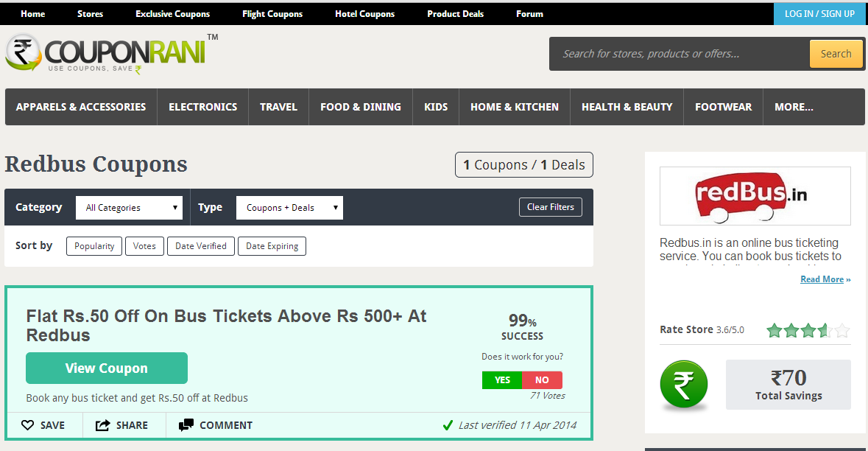
Task: Rate store with fifth empty star
Action: pos(842,330)
